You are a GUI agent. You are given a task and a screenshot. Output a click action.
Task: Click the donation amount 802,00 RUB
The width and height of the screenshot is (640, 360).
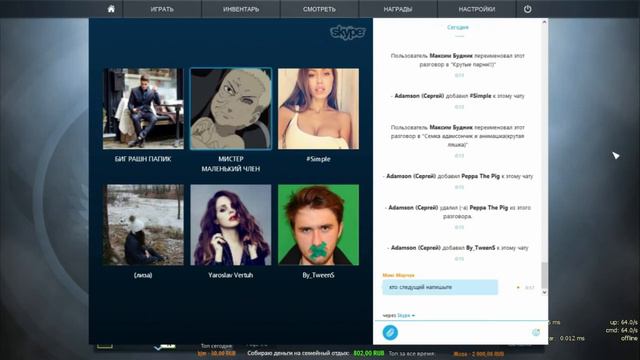pos(369,353)
